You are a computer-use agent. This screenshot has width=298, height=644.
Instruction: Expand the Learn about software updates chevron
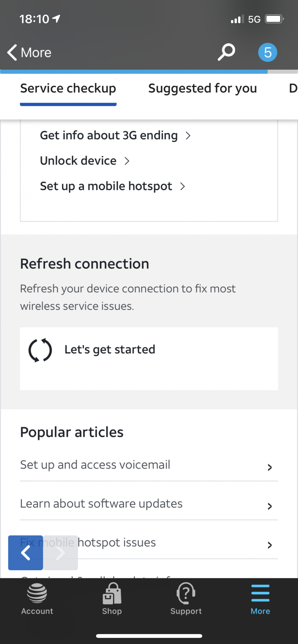270,506
